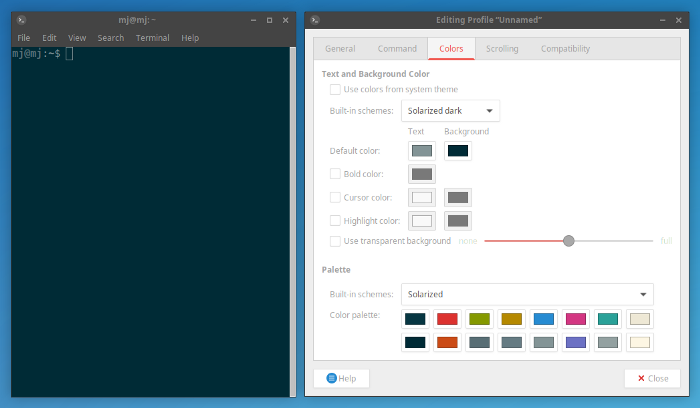Open the Terminal menu
Image resolution: width=700 pixels, height=408 pixels.
pos(153,38)
